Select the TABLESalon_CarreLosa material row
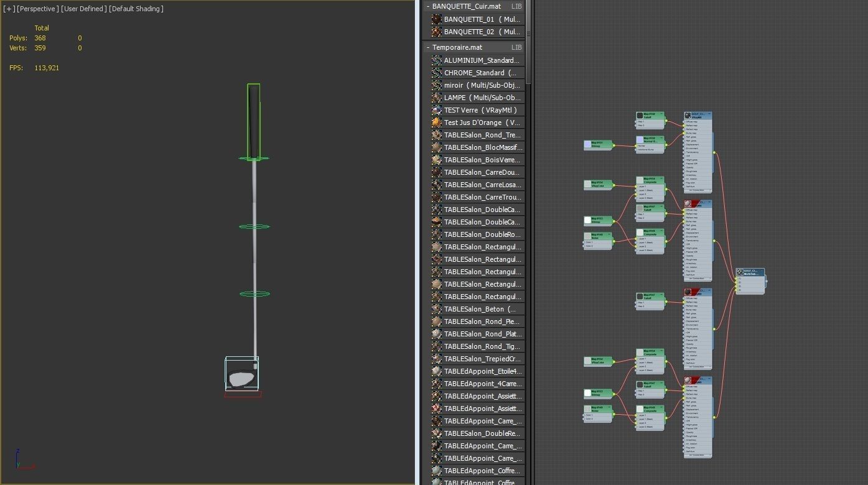Image resolution: width=868 pixels, height=485 pixels. click(477, 185)
